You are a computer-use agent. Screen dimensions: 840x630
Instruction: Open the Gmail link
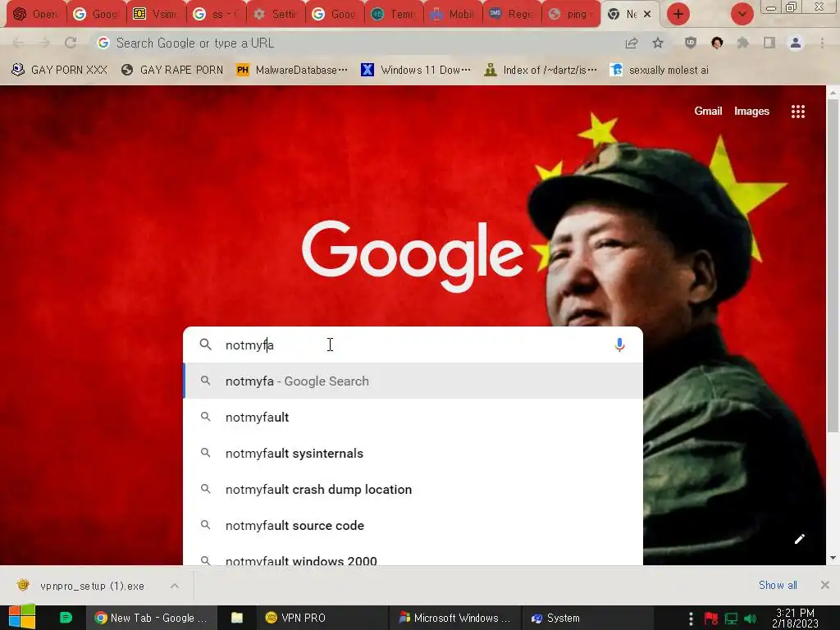pos(708,112)
